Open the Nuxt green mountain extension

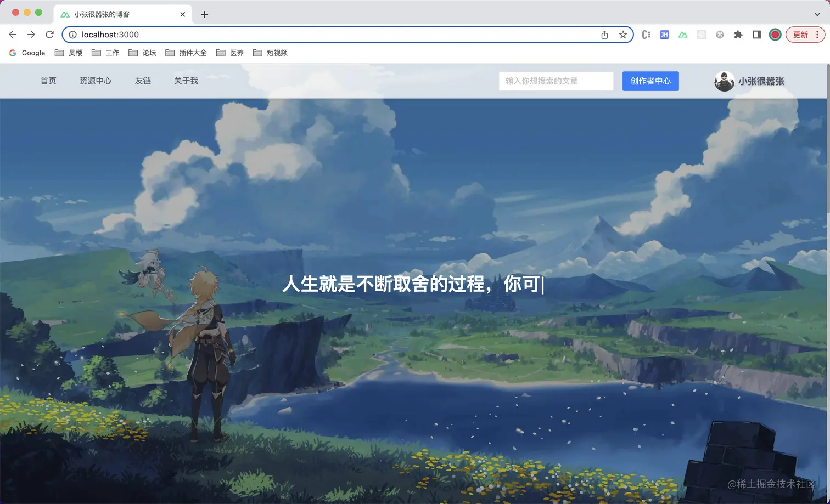pyautogui.click(x=683, y=35)
